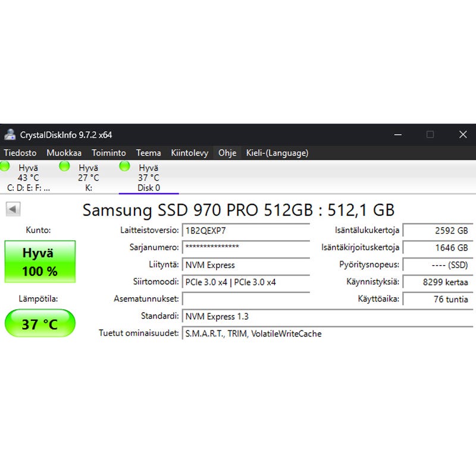Click the Siirtomoodi field PCIe 3.0 x4
476x466 pixels.
pos(246,282)
